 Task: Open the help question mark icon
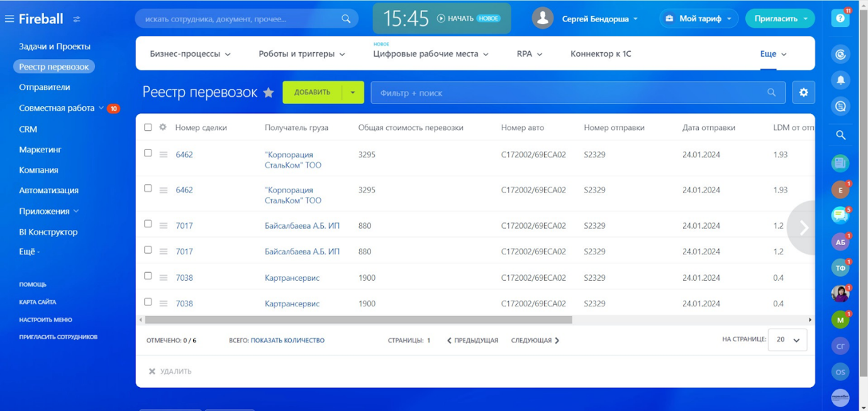840,18
